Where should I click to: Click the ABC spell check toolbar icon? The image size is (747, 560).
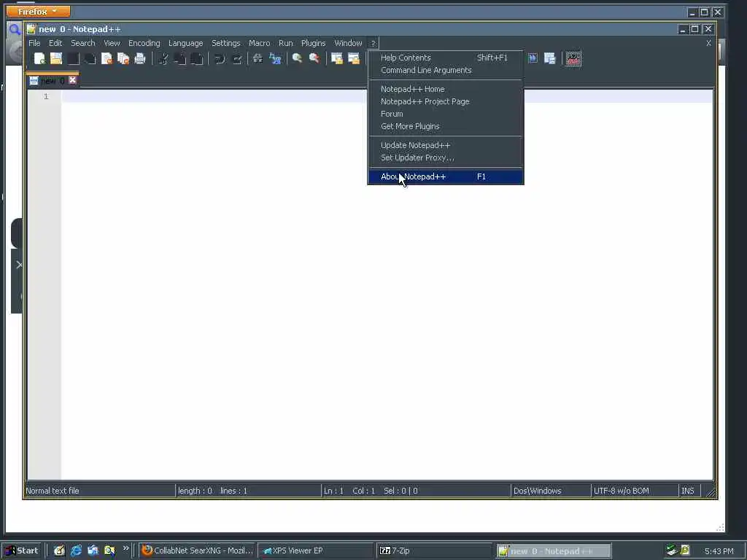click(573, 58)
